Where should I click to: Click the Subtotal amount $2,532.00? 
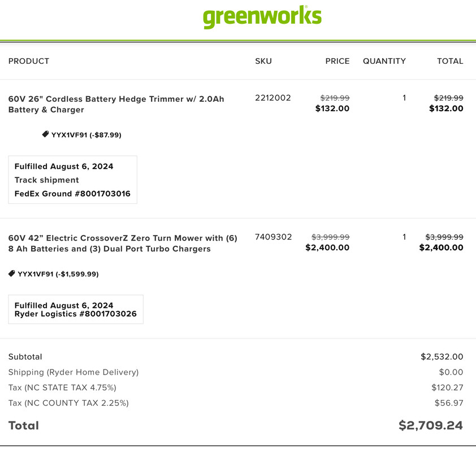[x=442, y=357]
